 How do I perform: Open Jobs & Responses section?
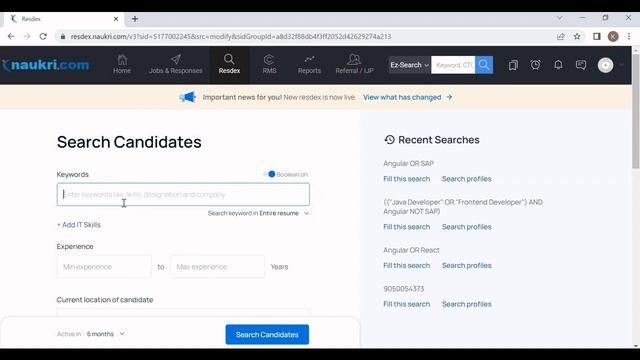click(176, 65)
